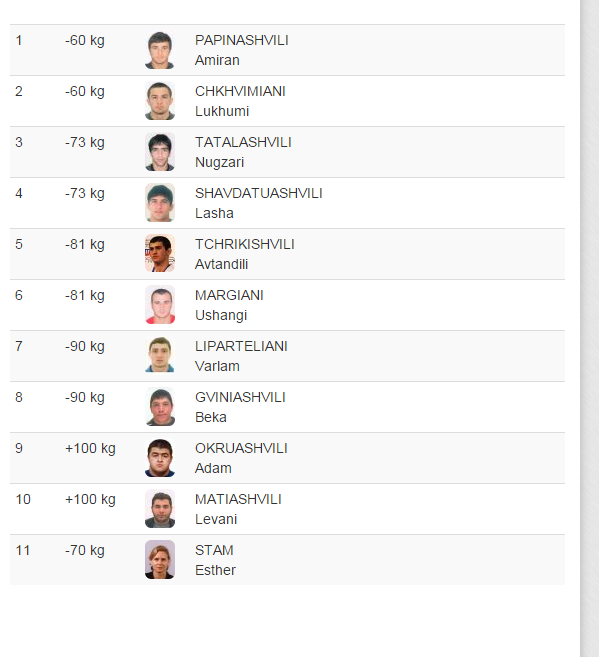Select the +100 kg cell in row 10
599x657 pixels.
(x=90, y=499)
